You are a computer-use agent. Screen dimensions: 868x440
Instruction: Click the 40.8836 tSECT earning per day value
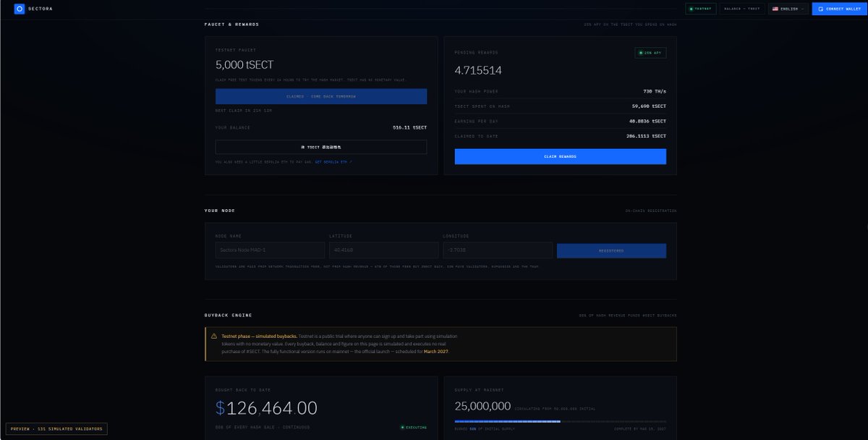[647, 121]
